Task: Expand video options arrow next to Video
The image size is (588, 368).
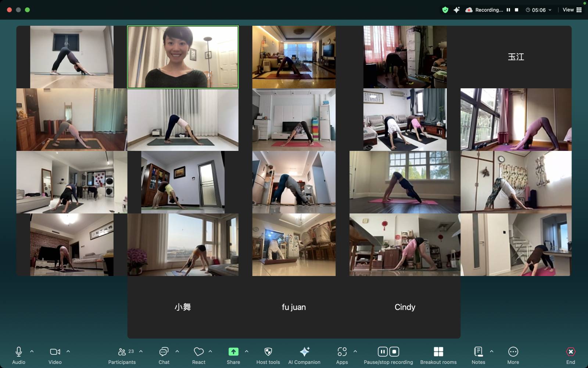Action: click(x=68, y=351)
